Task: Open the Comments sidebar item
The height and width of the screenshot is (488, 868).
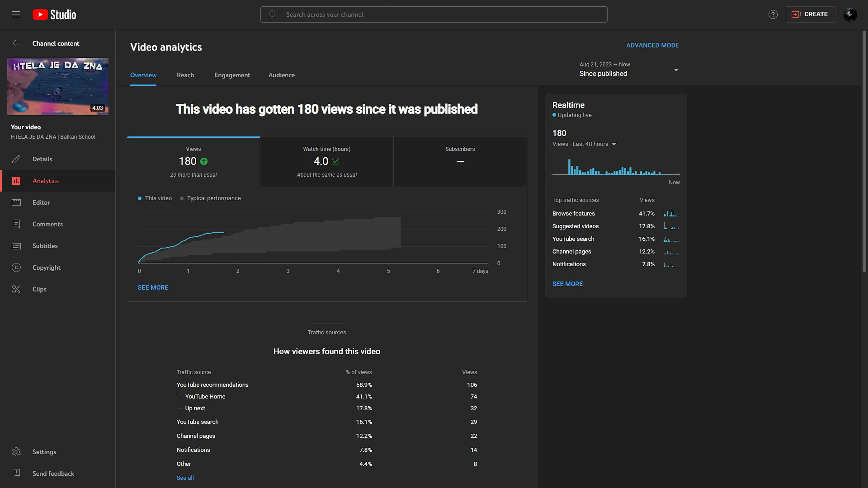Action: point(58,224)
